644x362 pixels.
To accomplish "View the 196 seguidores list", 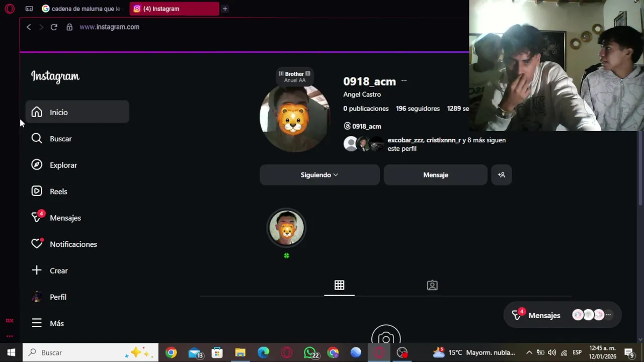I will coord(418,109).
